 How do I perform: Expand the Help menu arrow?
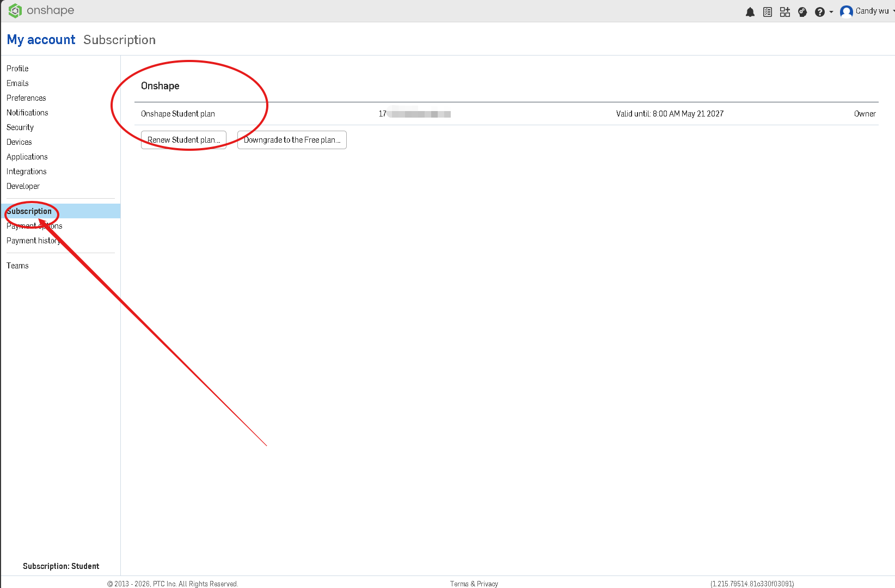coord(831,12)
